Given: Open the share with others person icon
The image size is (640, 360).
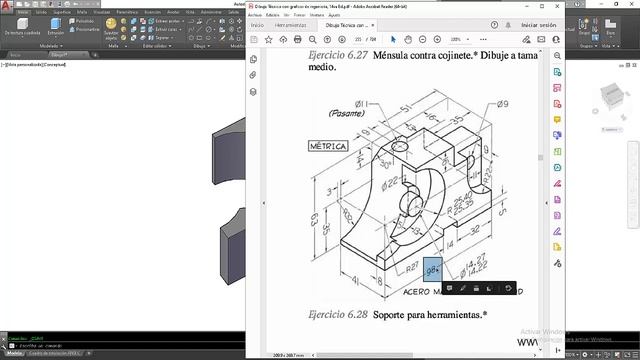Looking at the screenshot, I should pyautogui.click(x=556, y=40).
